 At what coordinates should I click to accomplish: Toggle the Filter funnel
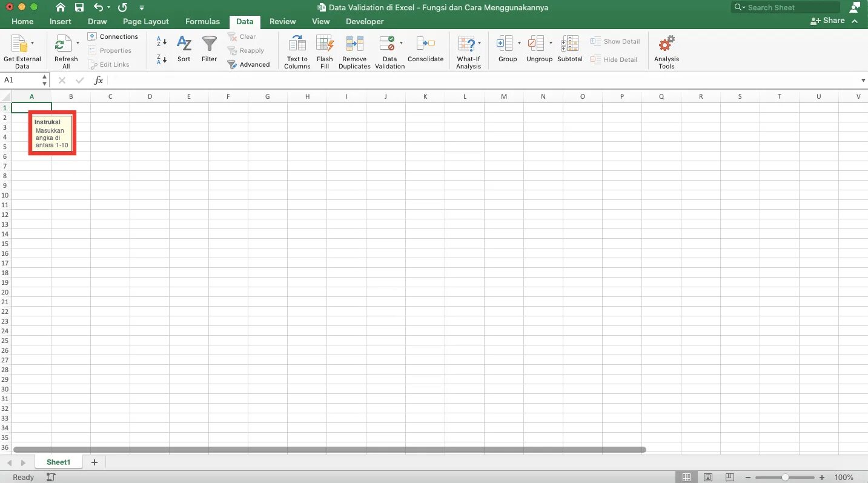coord(210,48)
